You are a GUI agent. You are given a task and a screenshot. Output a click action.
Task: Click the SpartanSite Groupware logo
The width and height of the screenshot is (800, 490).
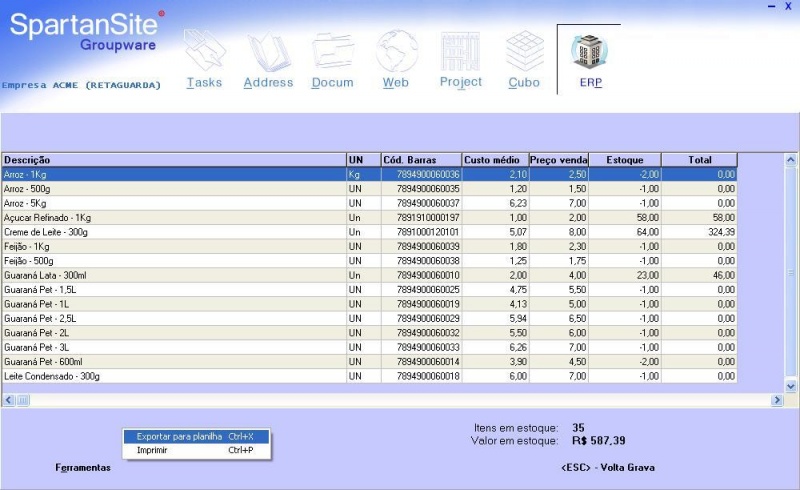coord(87,32)
